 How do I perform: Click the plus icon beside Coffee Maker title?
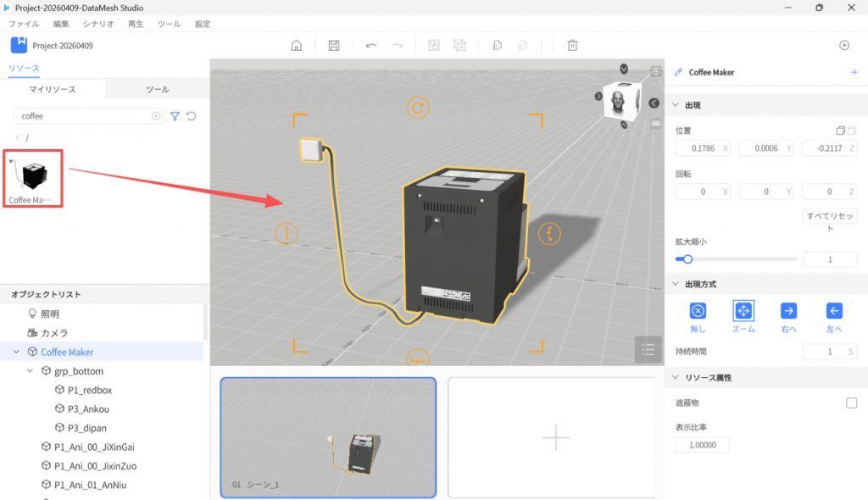854,73
